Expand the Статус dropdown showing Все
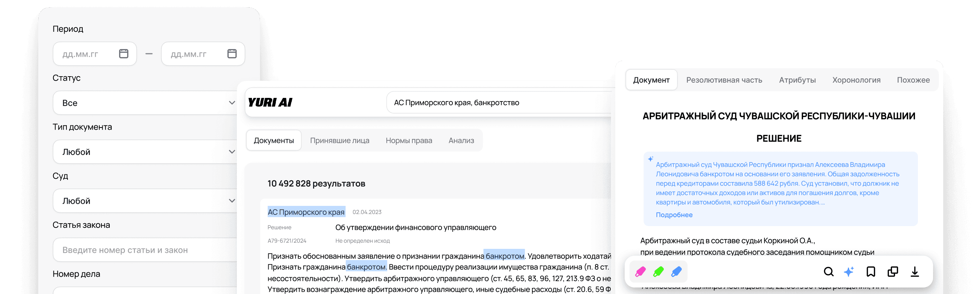This screenshot has width=980, height=294. (144, 103)
